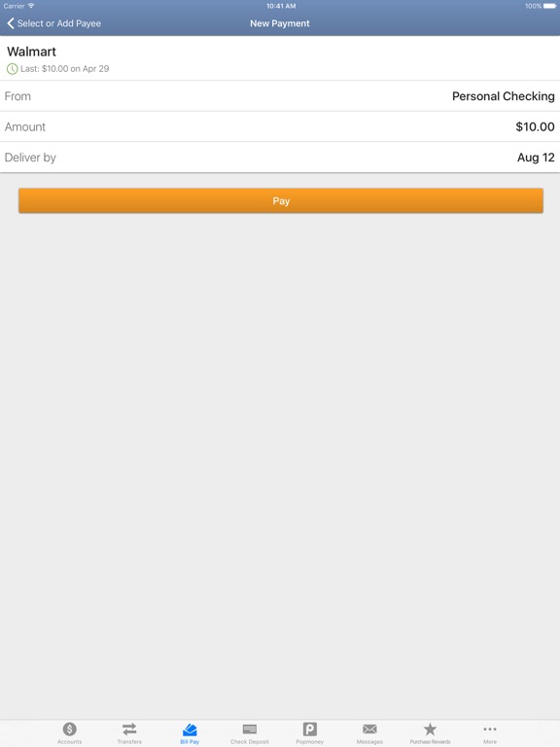Screen dimensions: 560x747
Task: Edit the $10.00 amount value
Action: pyautogui.click(x=536, y=126)
